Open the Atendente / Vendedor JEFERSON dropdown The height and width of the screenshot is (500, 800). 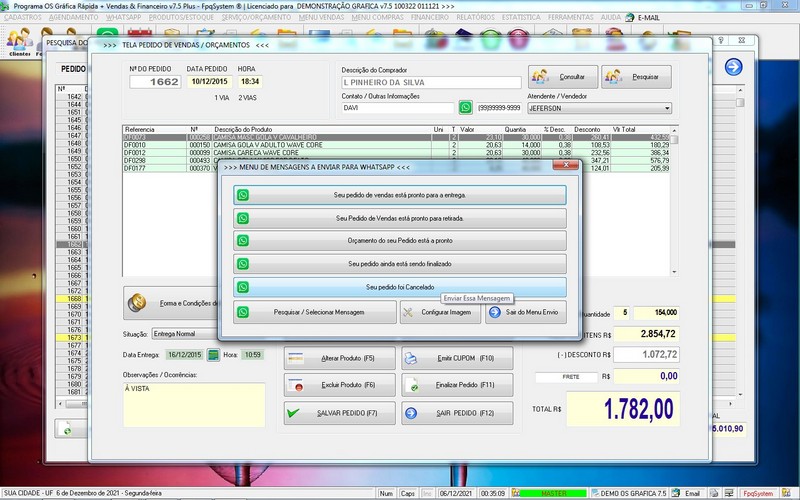tap(599, 108)
